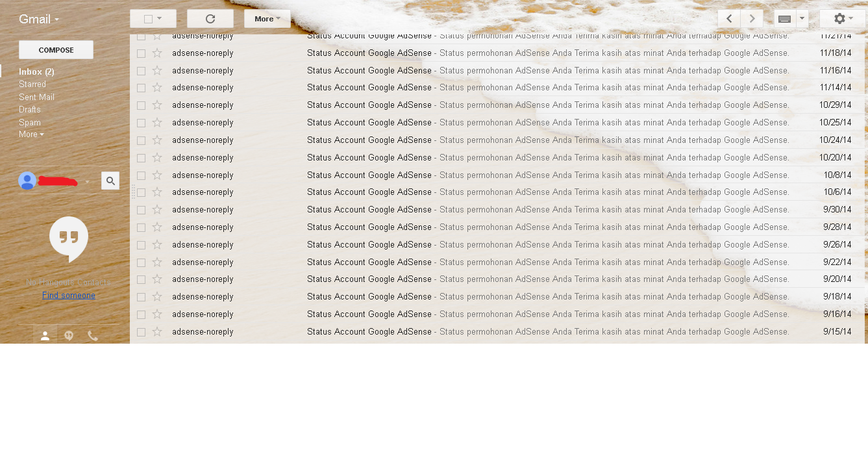
Task: Expand the input tools dropdown arrow
Action: [x=802, y=19]
